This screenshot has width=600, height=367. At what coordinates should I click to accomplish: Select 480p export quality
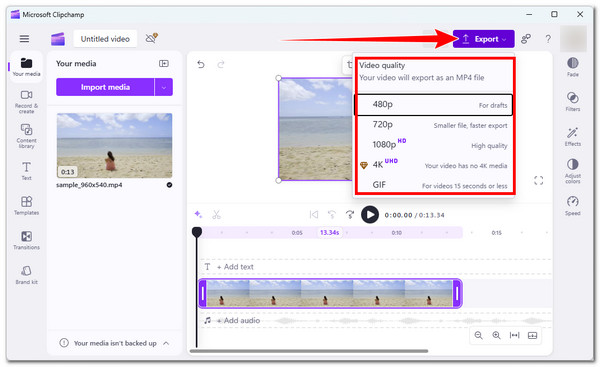click(433, 105)
